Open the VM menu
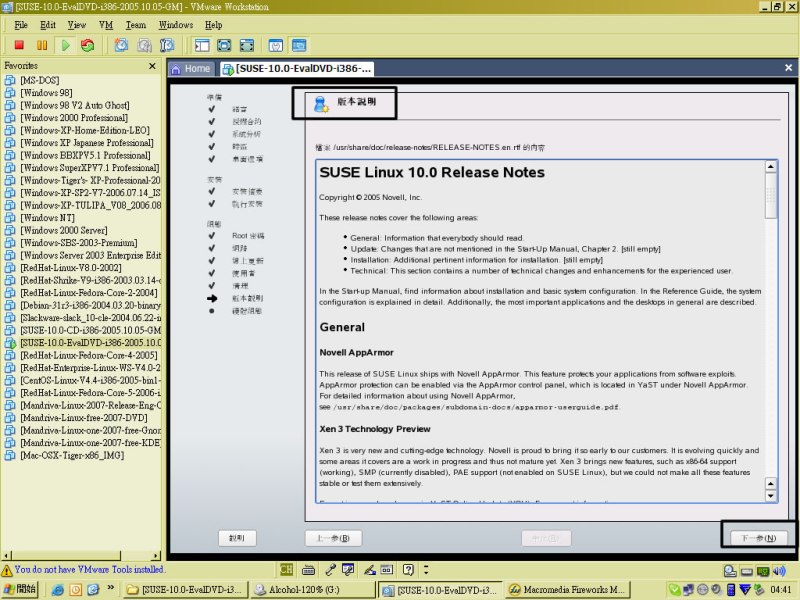 pos(106,25)
